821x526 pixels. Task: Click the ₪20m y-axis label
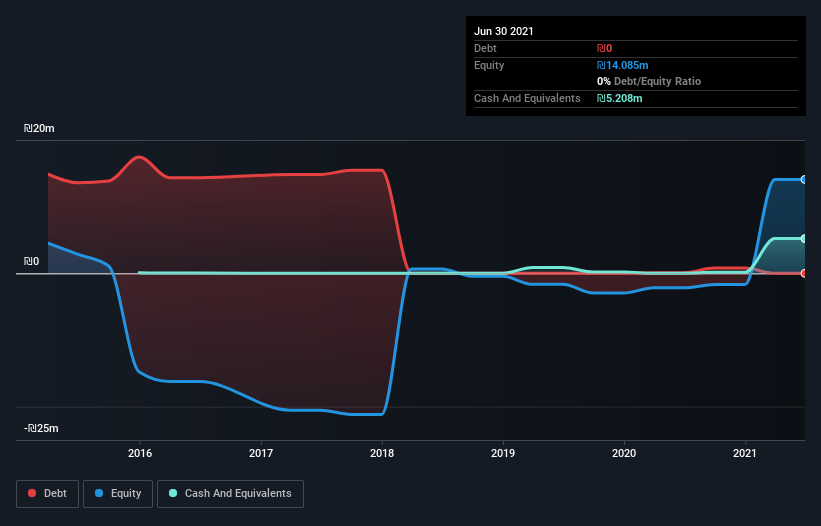tap(39, 128)
